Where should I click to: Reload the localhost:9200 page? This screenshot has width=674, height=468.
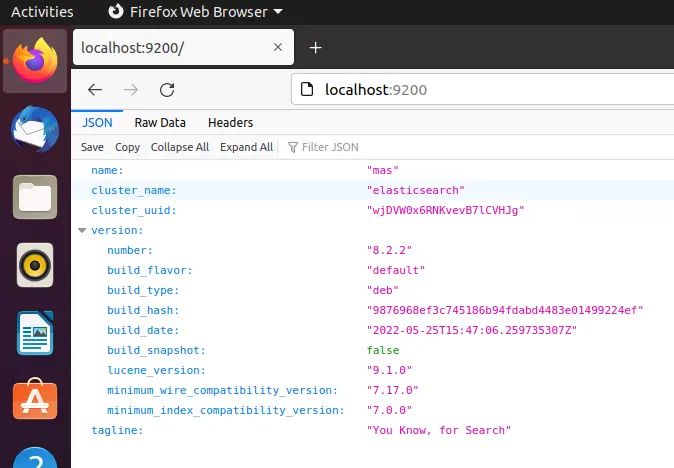(x=167, y=90)
